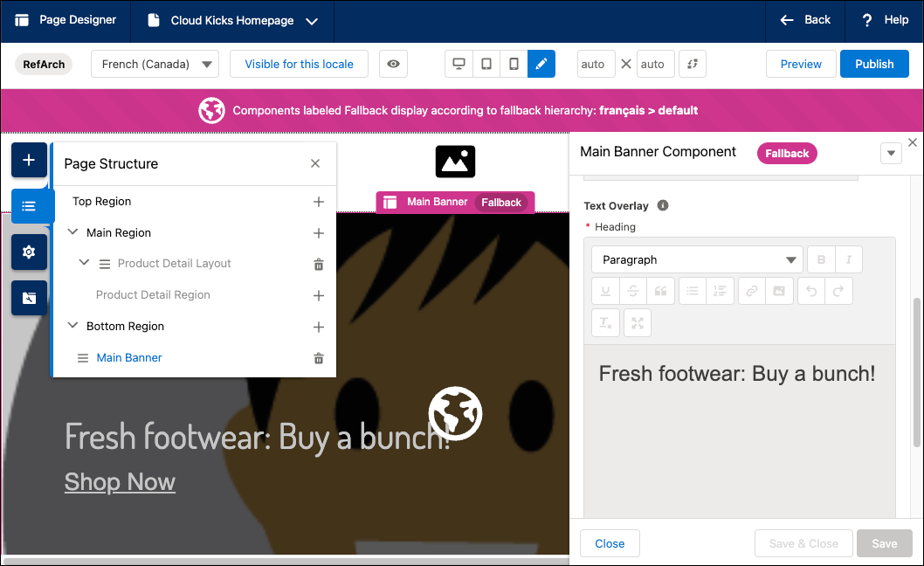This screenshot has height=566, width=924.
Task: Close the Main Banner Component panel
Action: click(x=913, y=142)
